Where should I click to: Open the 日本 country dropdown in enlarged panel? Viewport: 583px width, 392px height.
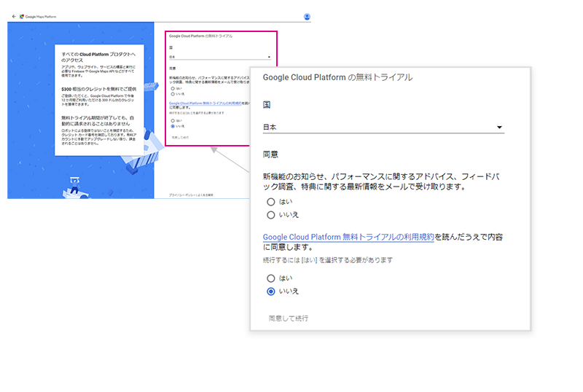click(383, 128)
